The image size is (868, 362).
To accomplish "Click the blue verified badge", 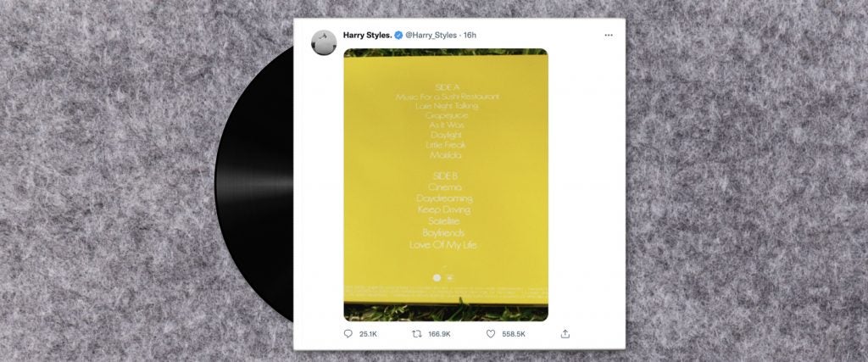I will pyautogui.click(x=398, y=36).
